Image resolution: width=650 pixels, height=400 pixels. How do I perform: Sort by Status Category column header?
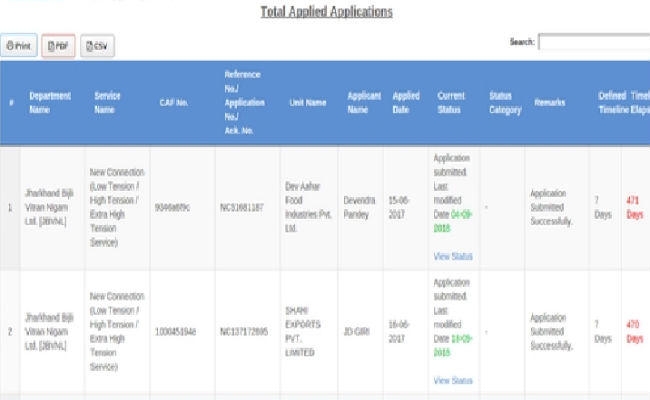tap(505, 103)
